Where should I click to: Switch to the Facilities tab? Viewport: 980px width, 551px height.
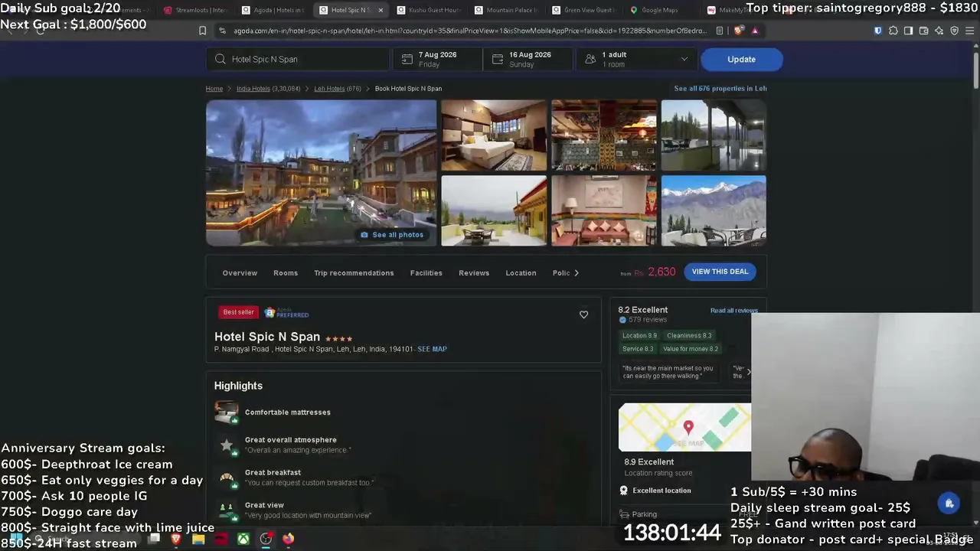pyautogui.click(x=426, y=273)
